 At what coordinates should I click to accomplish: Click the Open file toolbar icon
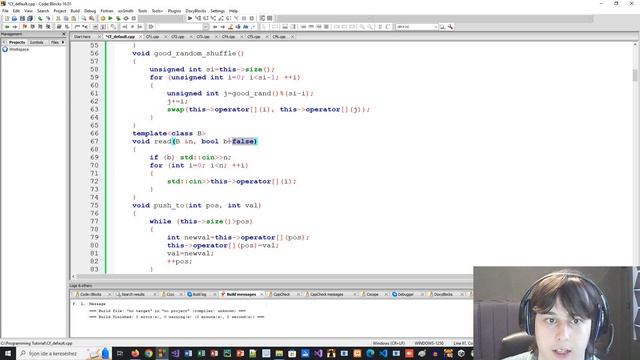(x=14, y=18)
